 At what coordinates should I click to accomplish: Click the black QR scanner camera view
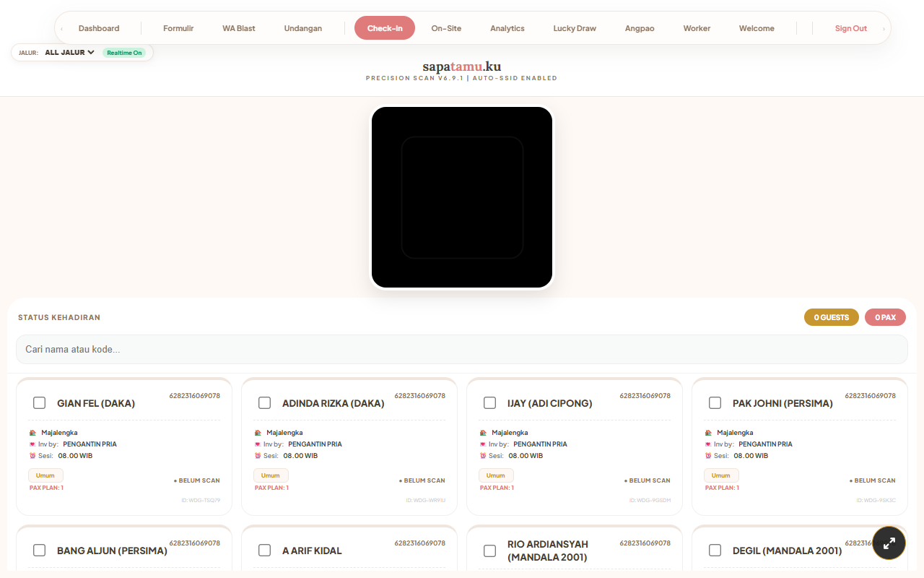click(462, 197)
